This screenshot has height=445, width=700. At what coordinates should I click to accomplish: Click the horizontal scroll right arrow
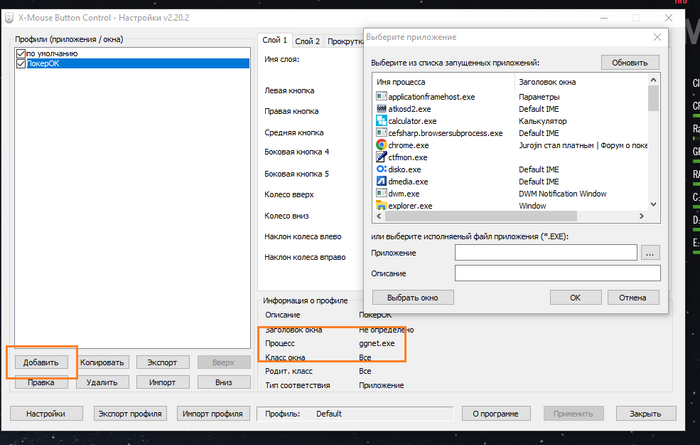642,216
